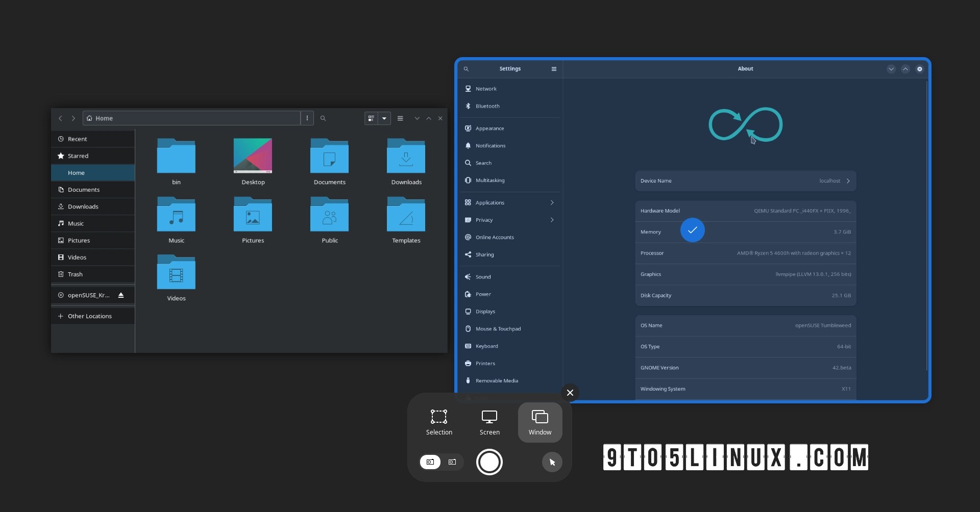Open Online Accounts settings
The height and width of the screenshot is (512, 980).
point(510,237)
